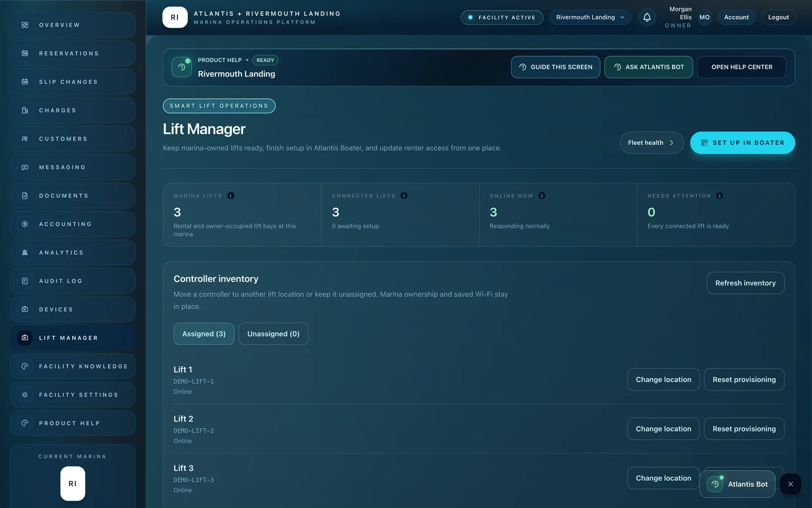The image size is (812, 508).
Task: Click the Accounting sidebar icon
Action: 25,224
